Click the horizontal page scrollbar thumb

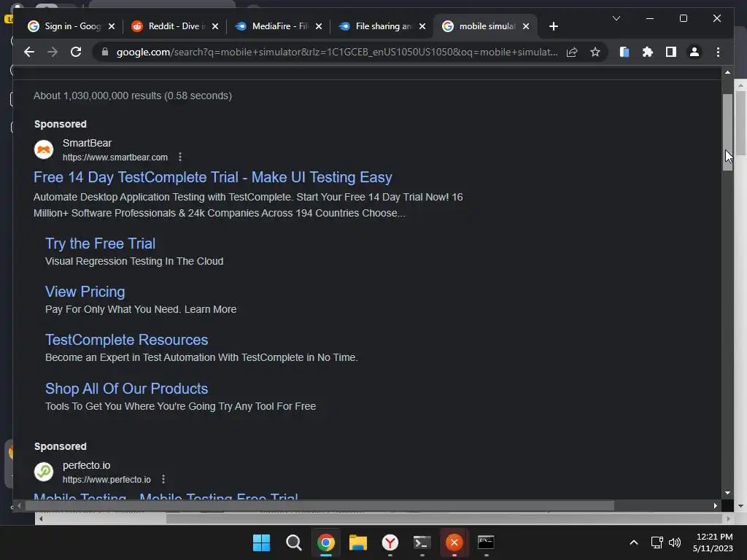coord(320,506)
